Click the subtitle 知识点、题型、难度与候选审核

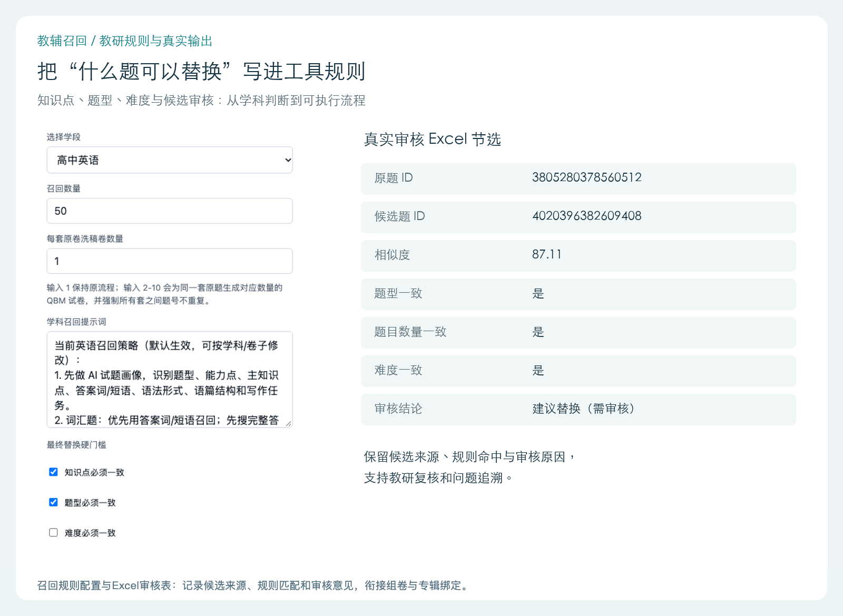201,101
